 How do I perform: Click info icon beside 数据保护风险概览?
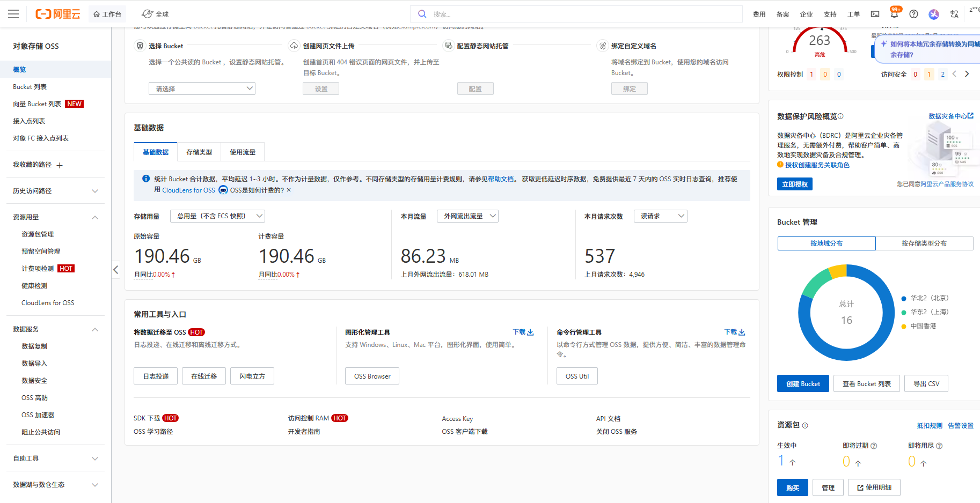click(840, 116)
